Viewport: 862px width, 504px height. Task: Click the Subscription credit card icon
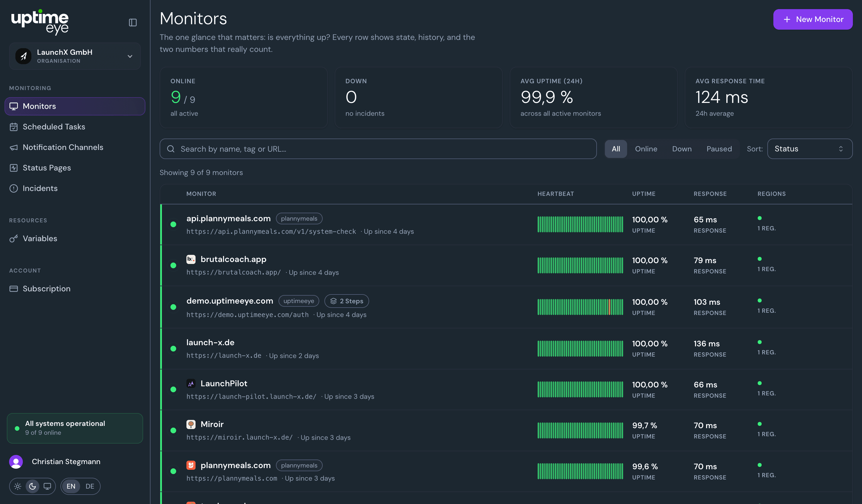[14, 289]
